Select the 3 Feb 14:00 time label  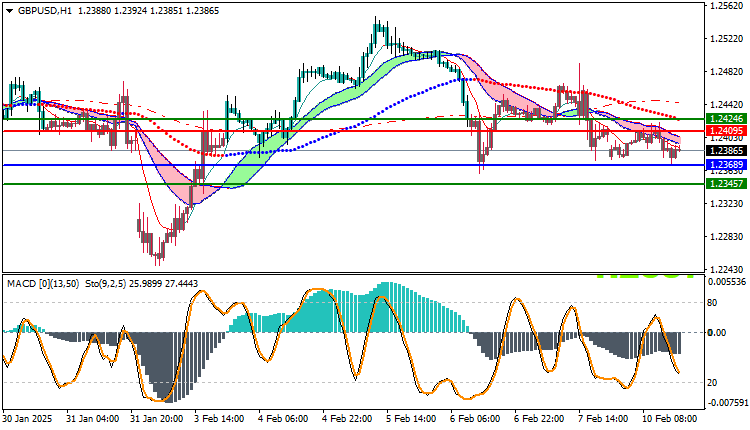[x=220, y=419]
